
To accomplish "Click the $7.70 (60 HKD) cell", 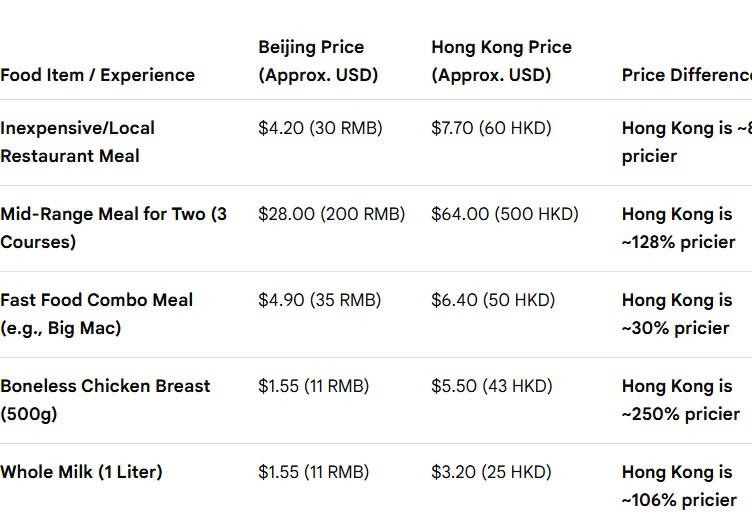I will (491, 128).
